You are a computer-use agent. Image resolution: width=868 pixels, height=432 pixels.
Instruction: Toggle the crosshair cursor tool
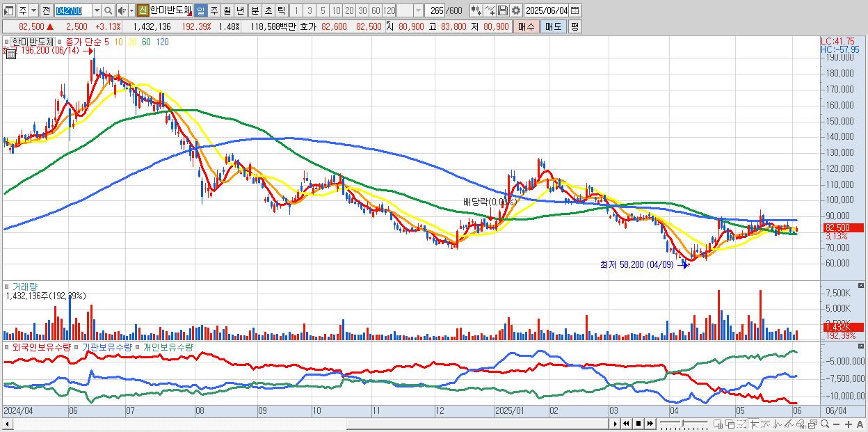[754, 424]
